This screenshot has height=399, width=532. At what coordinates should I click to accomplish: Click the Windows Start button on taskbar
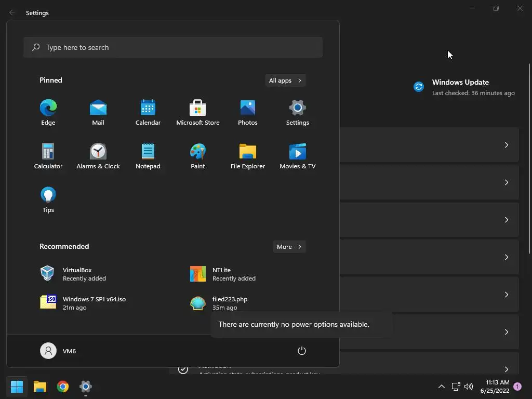[x=17, y=387]
